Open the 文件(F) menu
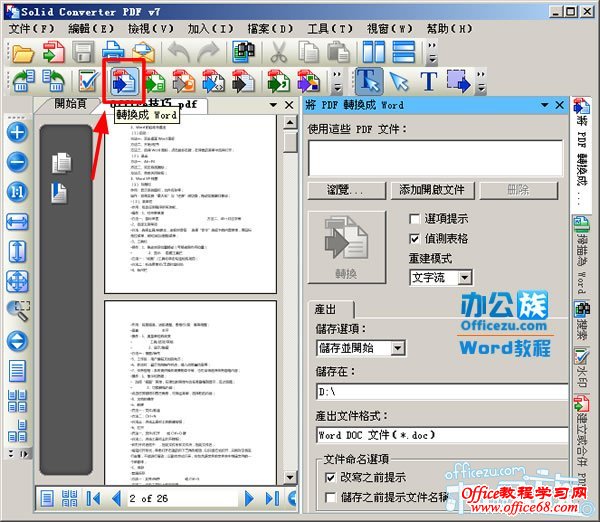This screenshot has height=522, width=600. point(32,29)
